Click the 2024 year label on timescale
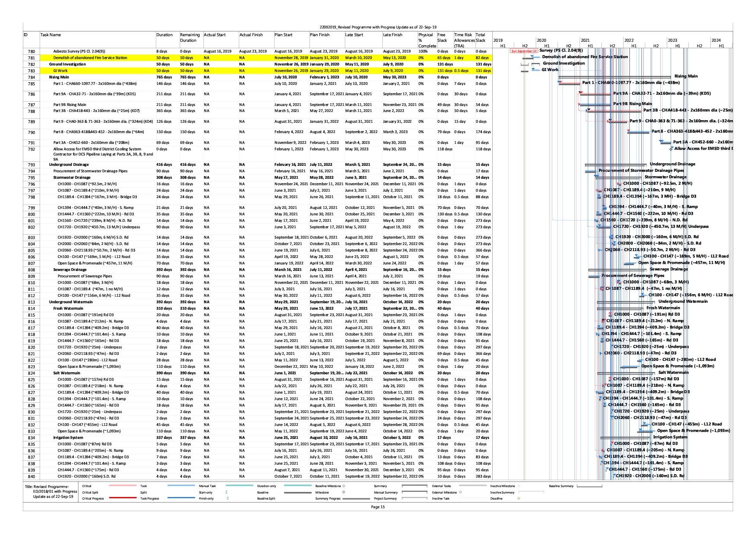Image resolution: width=756 pixels, height=534 pixels. tap(716, 40)
